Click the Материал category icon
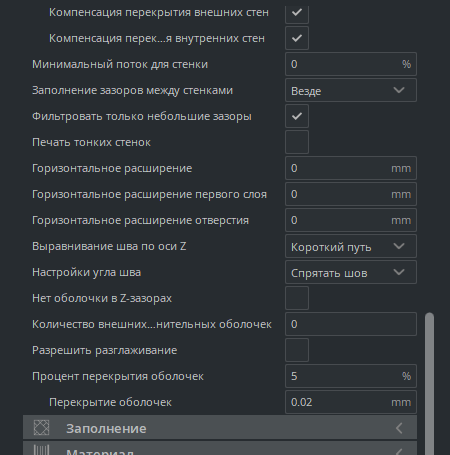Image resolution: width=450 pixels, height=455 pixels. [42, 451]
